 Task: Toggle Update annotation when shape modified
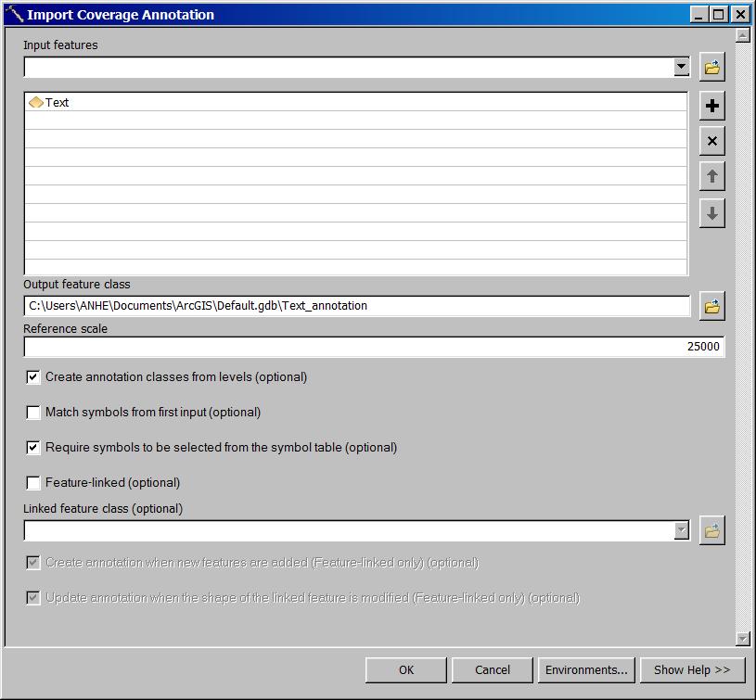click(x=32, y=598)
